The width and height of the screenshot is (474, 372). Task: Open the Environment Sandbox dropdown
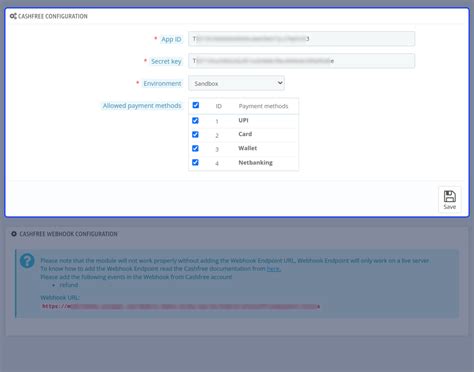pos(236,83)
